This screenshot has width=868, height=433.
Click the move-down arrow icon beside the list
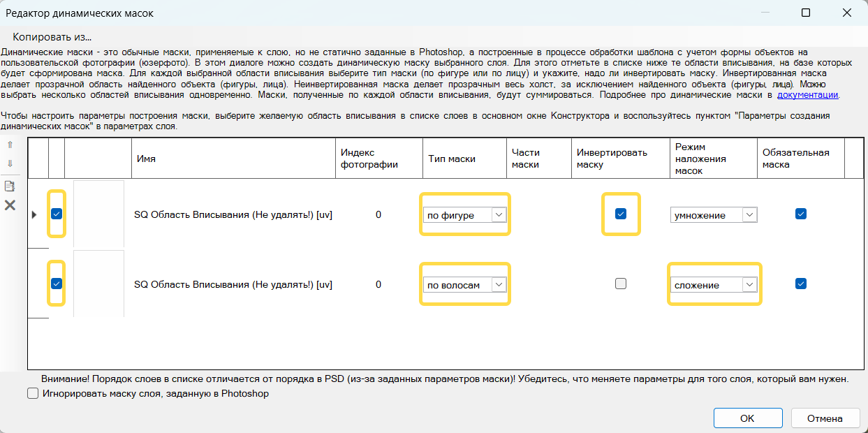tap(10, 163)
